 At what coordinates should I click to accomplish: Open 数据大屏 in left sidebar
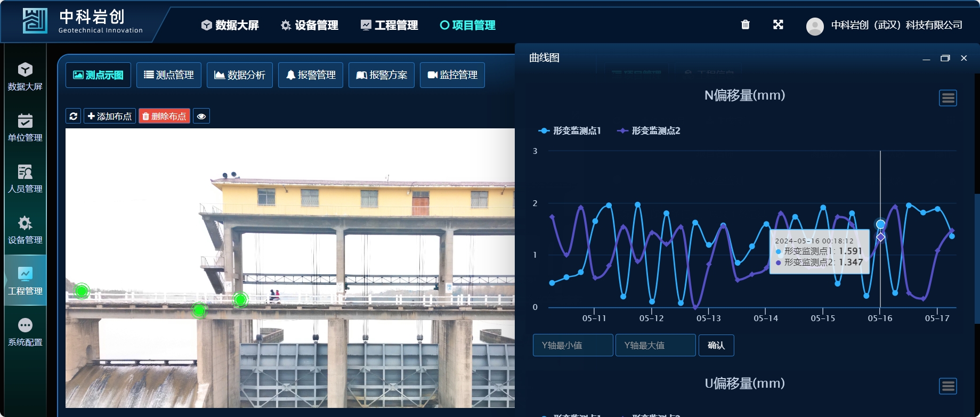coord(25,77)
